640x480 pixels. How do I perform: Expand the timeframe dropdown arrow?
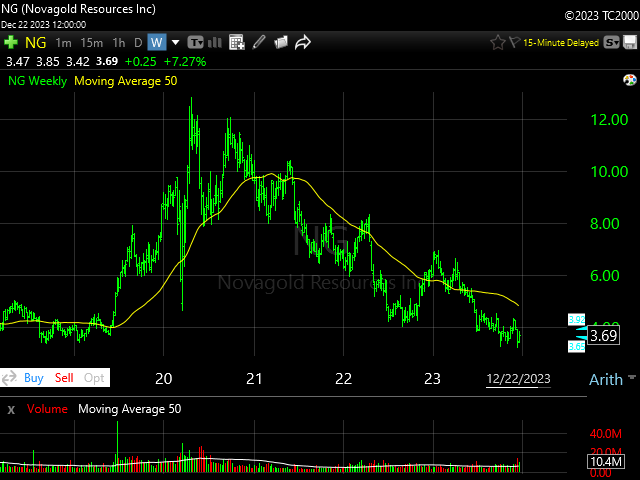pos(176,42)
